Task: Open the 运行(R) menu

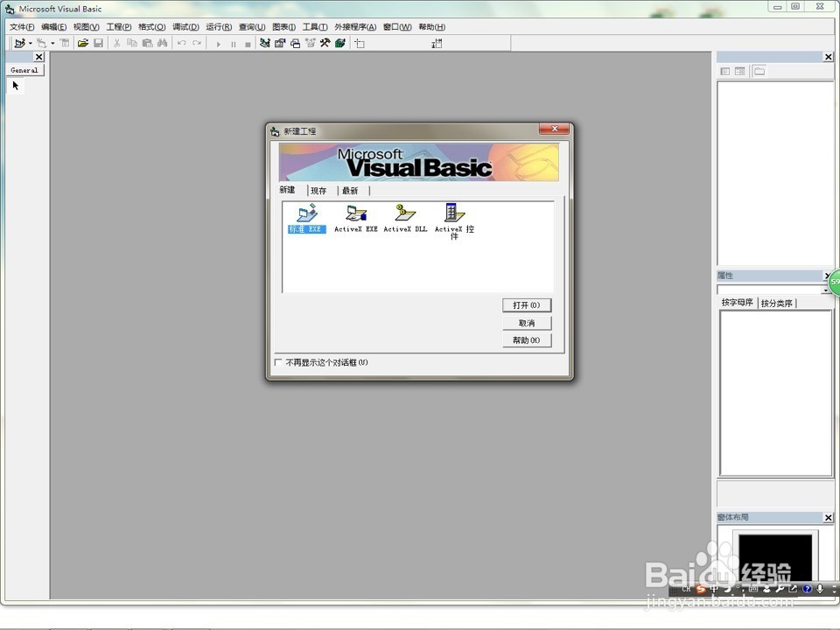Action: pyautogui.click(x=219, y=27)
